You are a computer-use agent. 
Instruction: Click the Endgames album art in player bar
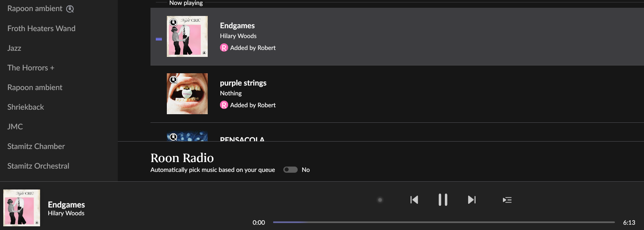[22, 207]
